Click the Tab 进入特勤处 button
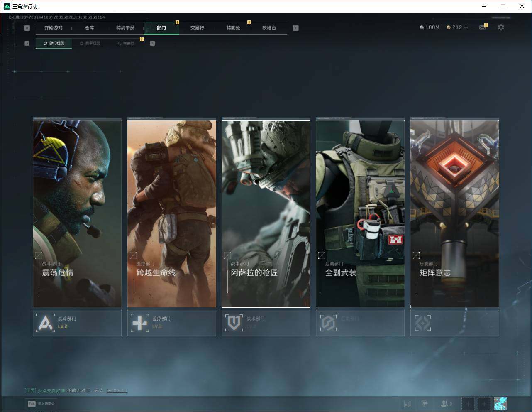Viewport: 532px width, 412px height. (x=41, y=404)
